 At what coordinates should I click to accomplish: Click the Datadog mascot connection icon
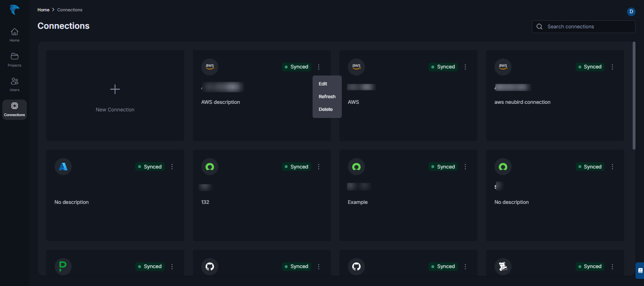click(x=503, y=266)
